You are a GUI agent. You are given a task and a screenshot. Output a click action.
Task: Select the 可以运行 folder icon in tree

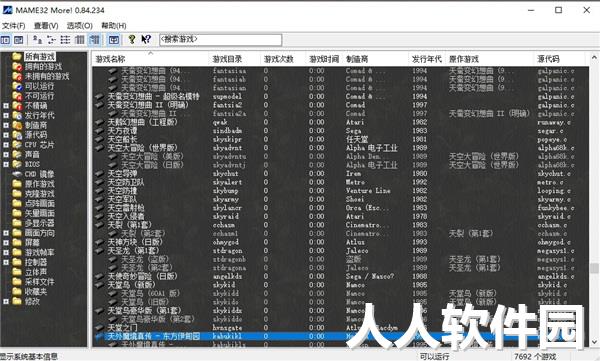(17, 86)
